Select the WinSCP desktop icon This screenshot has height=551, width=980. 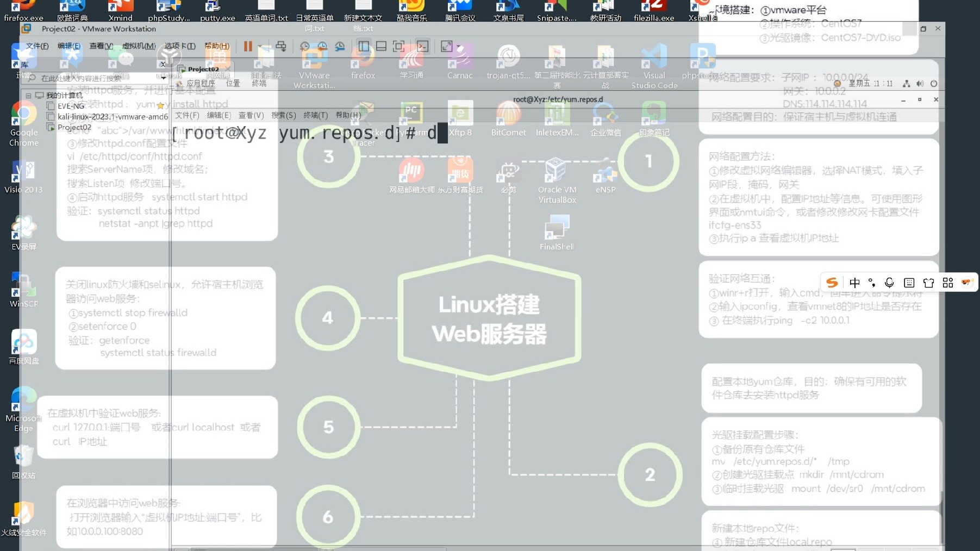24,290
